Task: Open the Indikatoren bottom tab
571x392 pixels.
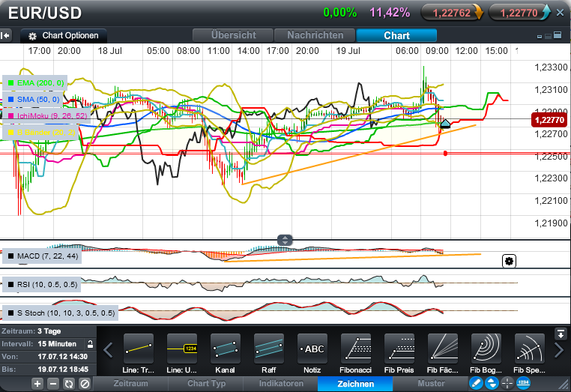Action: pyautogui.click(x=281, y=384)
